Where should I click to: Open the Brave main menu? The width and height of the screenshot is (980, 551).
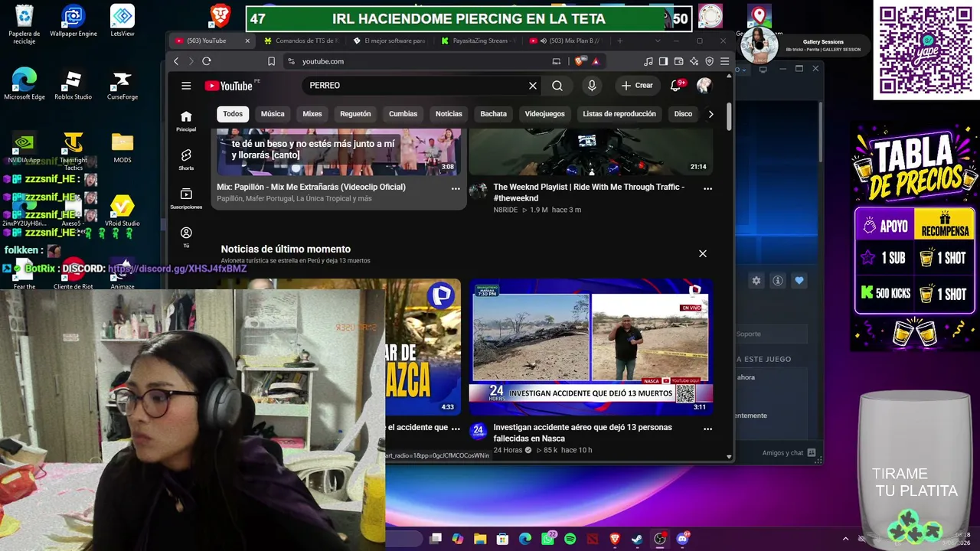[x=724, y=61]
